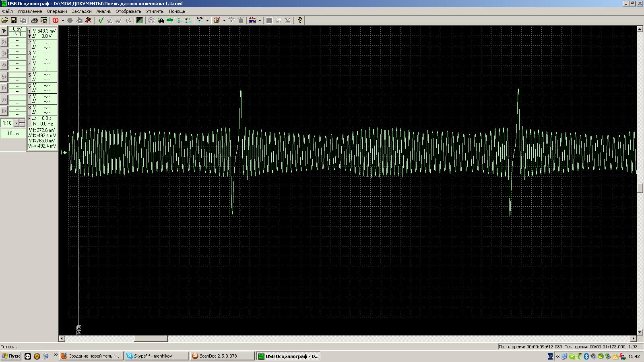Click the A/B cursor marker at graph bottom
Image resolution: width=644 pixels, height=362 pixels.
[79, 330]
